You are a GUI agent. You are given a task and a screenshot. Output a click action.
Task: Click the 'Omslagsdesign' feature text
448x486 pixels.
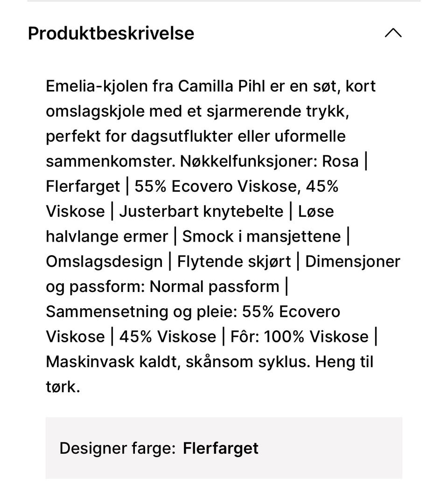104,261
